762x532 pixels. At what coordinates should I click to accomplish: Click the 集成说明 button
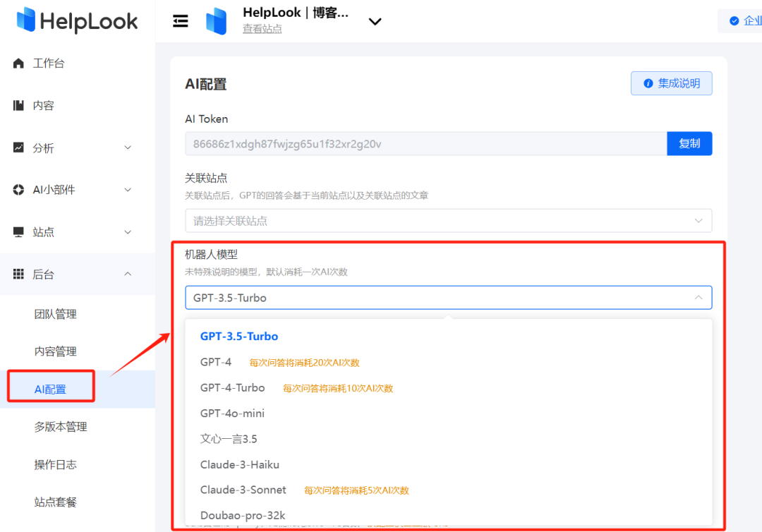(672, 83)
